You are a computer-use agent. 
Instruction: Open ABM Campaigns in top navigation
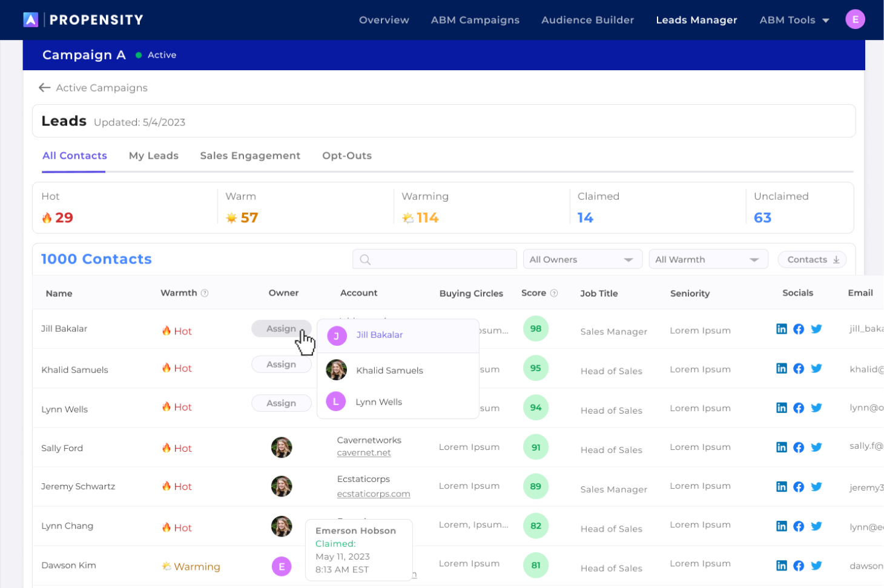click(475, 20)
